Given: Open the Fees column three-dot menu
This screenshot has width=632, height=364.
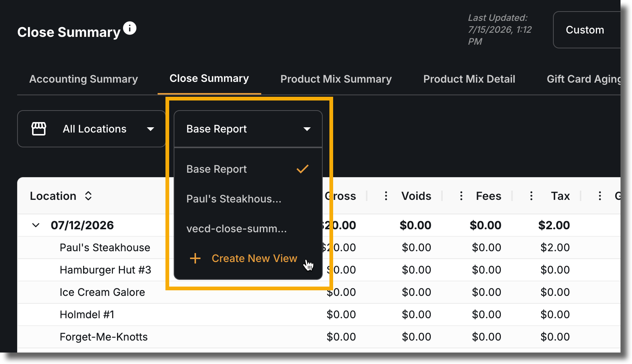Looking at the screenshot, I should pyautogui.click(x=461, y=196).
